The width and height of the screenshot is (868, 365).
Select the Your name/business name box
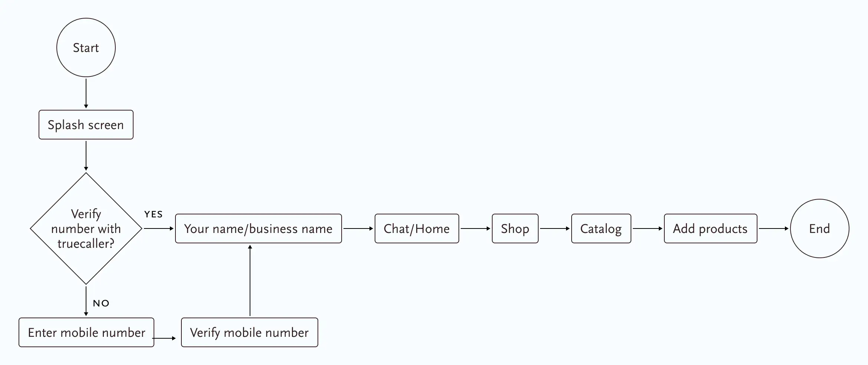(x=258, y=228)
